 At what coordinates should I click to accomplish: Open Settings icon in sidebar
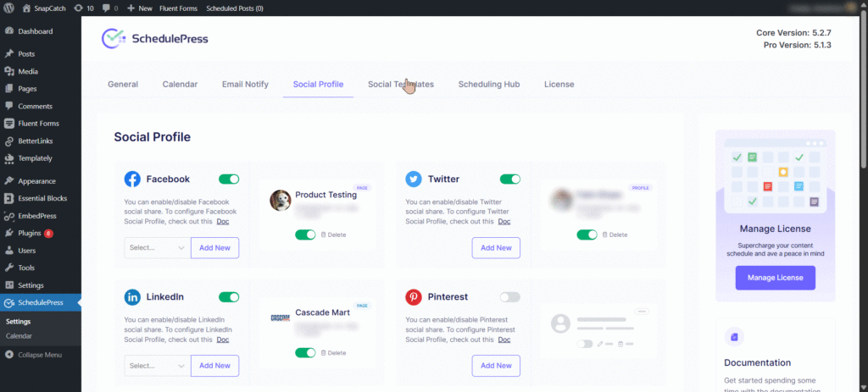[x=8, y=285]
